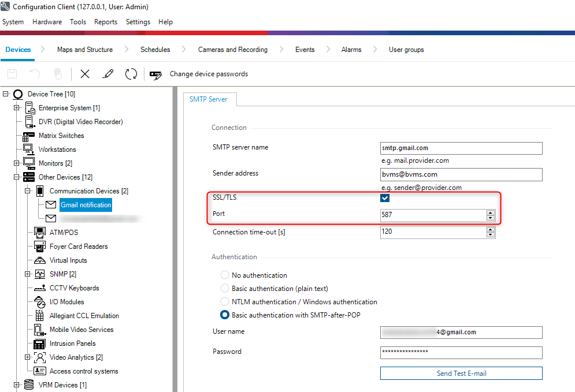Image resolution: width=575 pixels, height=392 pixels.
Task: Select the Intrusion Panels icon
Action: pyautogui.click(x=40, y=344)
